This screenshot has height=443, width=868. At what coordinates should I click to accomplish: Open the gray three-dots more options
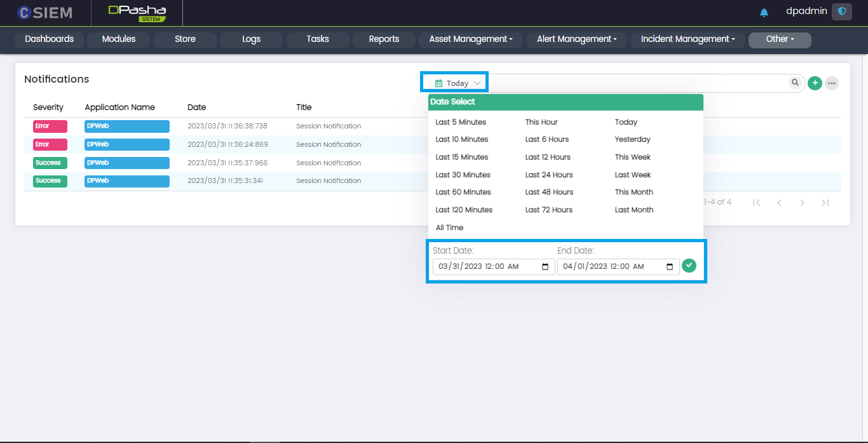point(831,83)
